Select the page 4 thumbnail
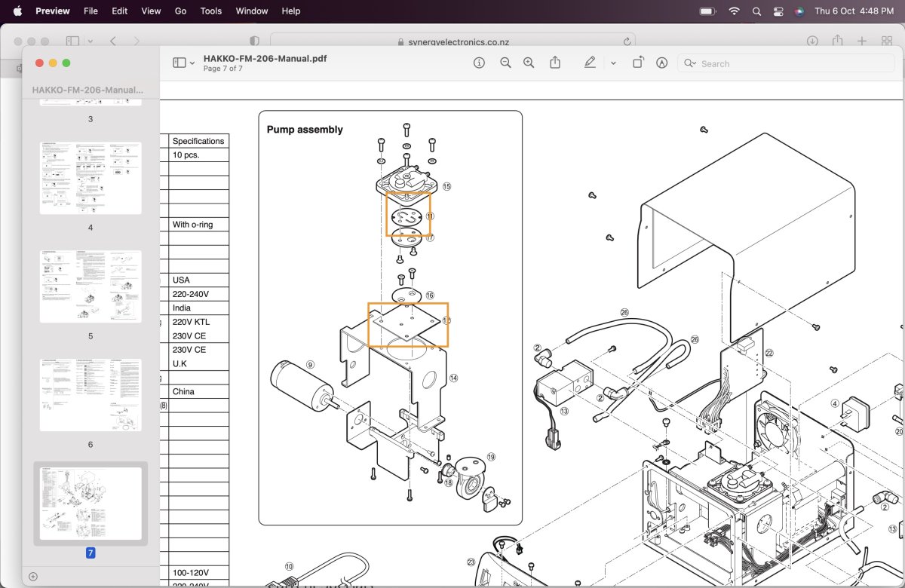The width and height of the screenshot is (905, 588). [90, 178]
